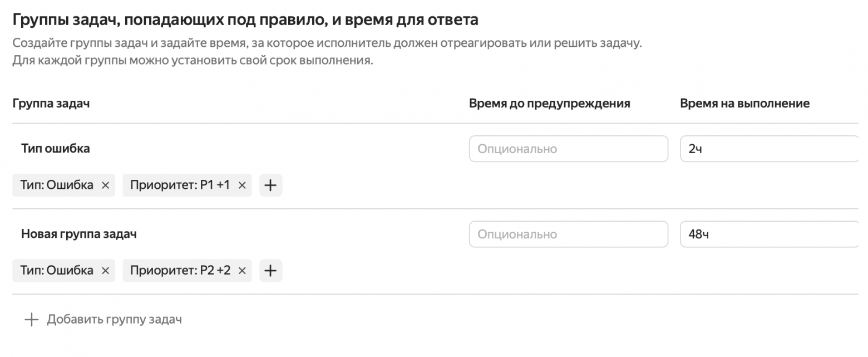Remove the Тип: Ошибка chip in Новая группа задач

pos(105,271)
